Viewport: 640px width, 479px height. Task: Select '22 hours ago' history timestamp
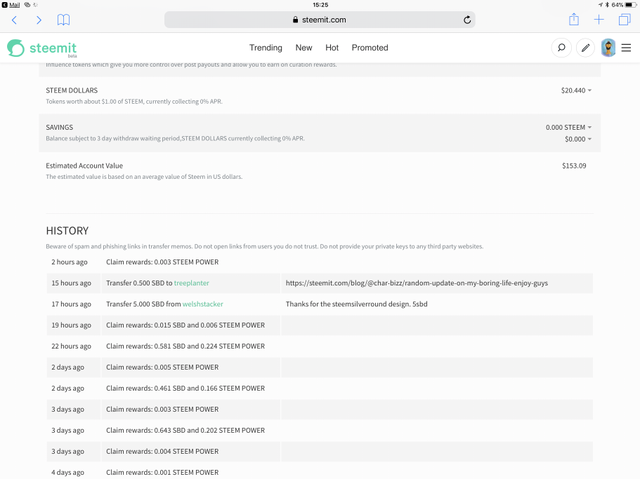(x=71, y=346)
